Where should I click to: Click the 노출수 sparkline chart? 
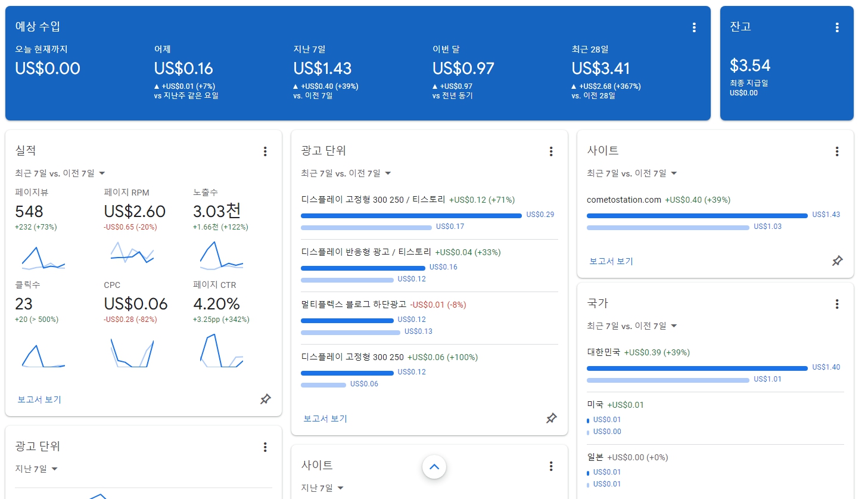222,256
